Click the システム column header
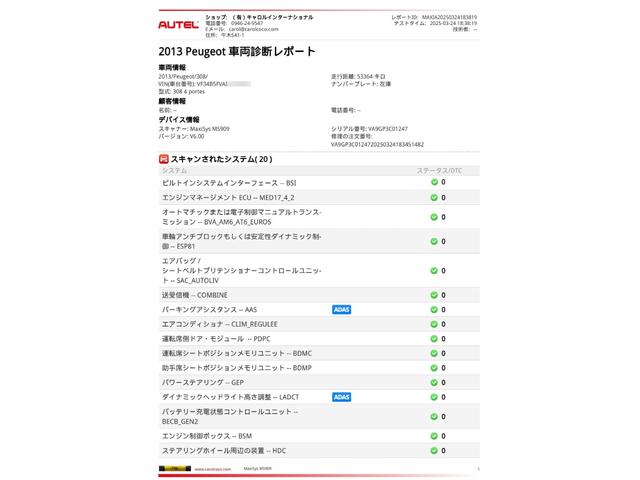The image size is (640, 480). [x=174, y=171]
